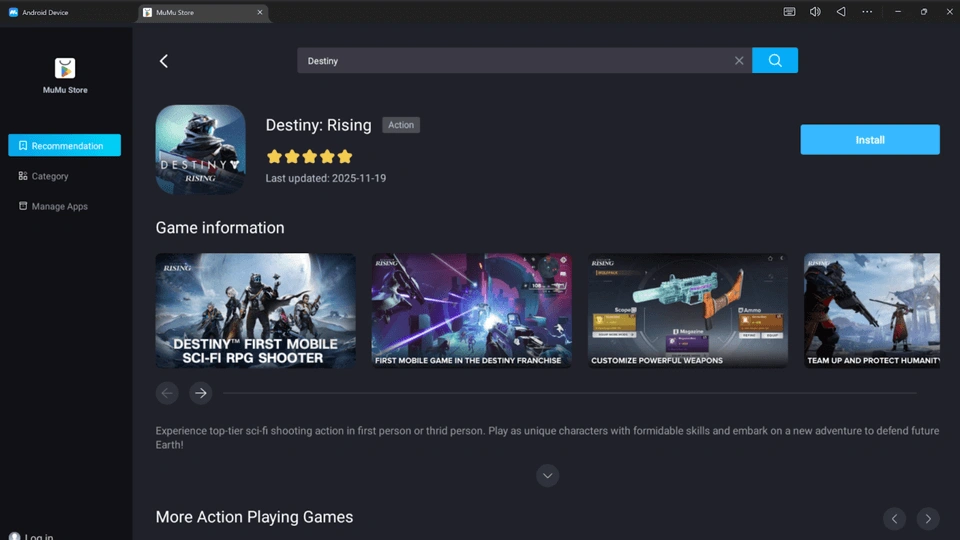Screen dimensions: 960x540
Task: Expand the game description with down chevron
Action: pyautogui.click(x=547, y=476)
